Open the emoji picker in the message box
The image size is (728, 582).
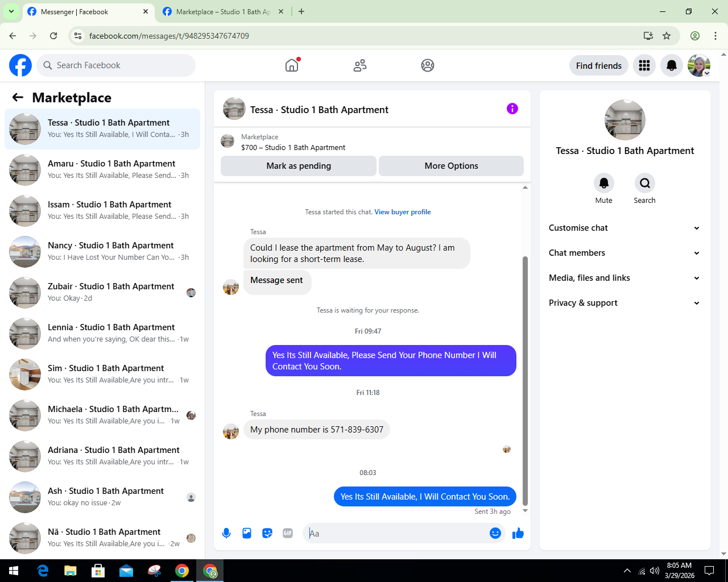pos(495,533)
